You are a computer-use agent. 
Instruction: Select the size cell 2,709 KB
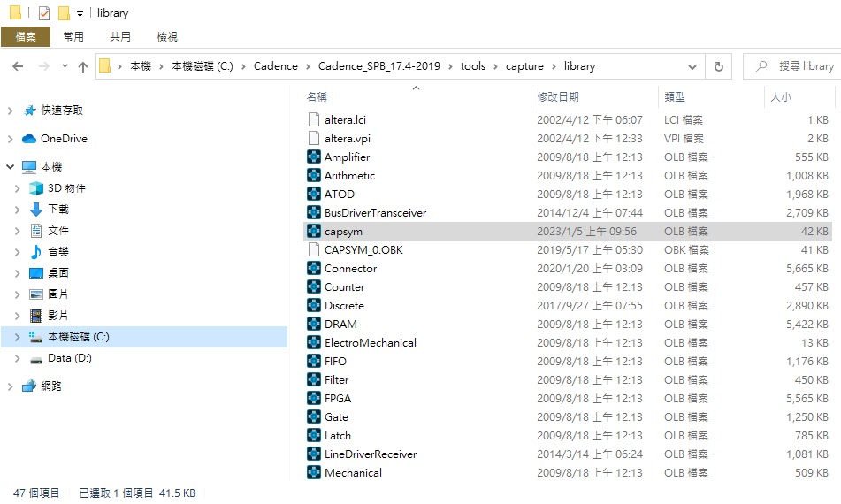click(x=807, y=213)
